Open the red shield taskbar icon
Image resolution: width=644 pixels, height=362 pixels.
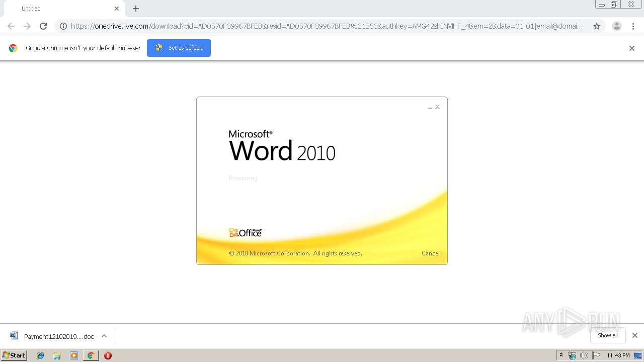click(108, 355)
